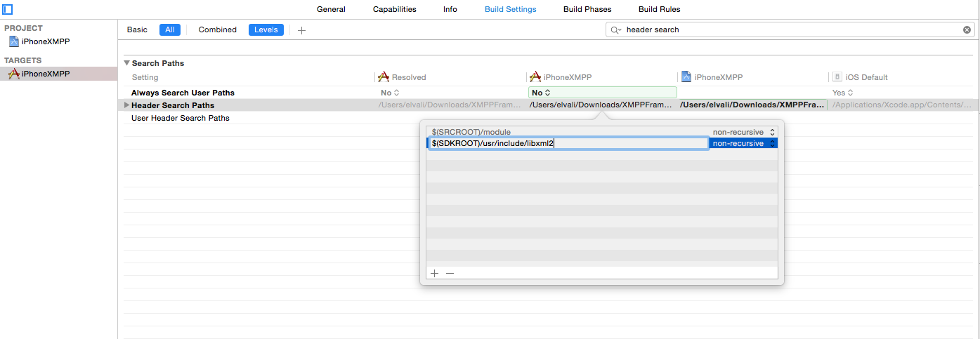The height and width of the screenshot is (339, 980).
Task: Collapse the Search Paths section
Action: [x=127, y=63]
